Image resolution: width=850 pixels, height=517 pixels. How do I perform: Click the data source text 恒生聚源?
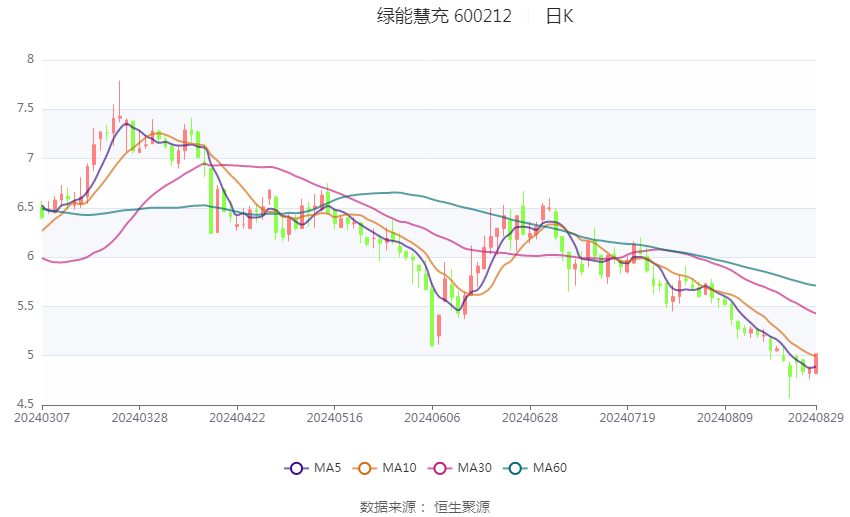point(462,507)
